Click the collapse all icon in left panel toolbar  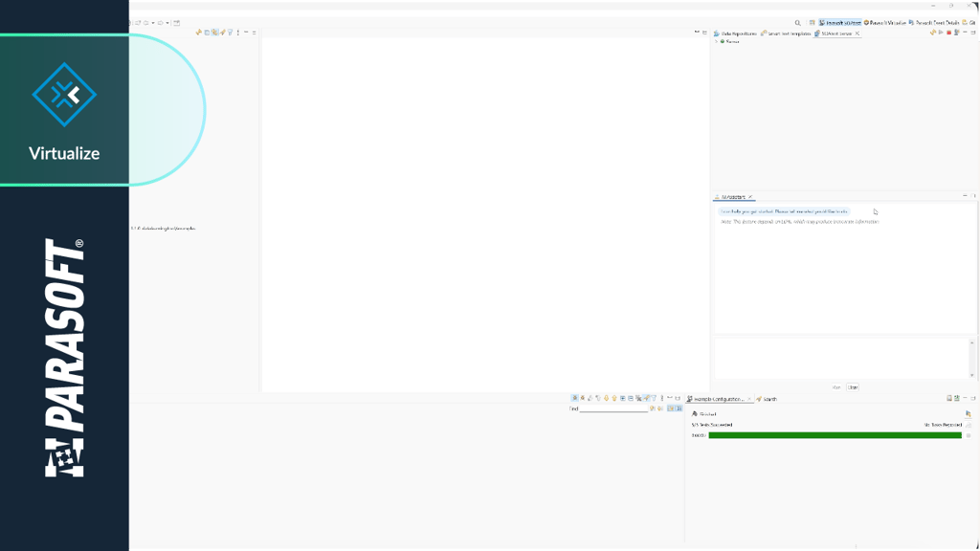(x=207, y=33)
